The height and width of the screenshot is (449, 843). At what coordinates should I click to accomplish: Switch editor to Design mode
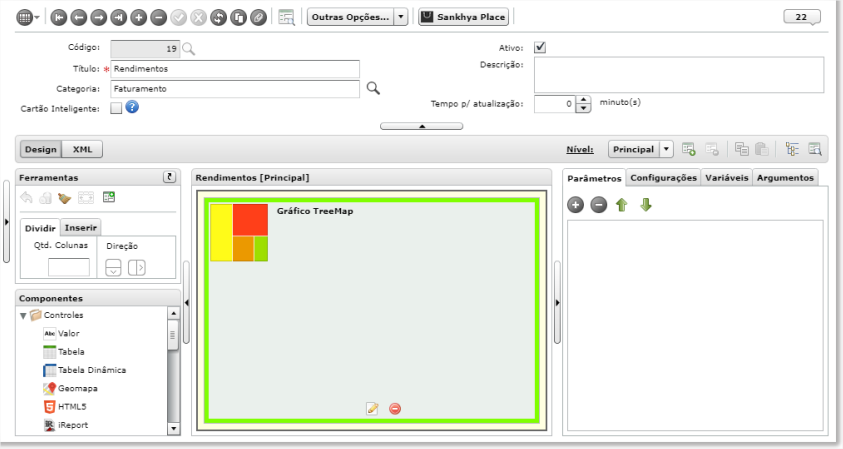pos(41,149)
